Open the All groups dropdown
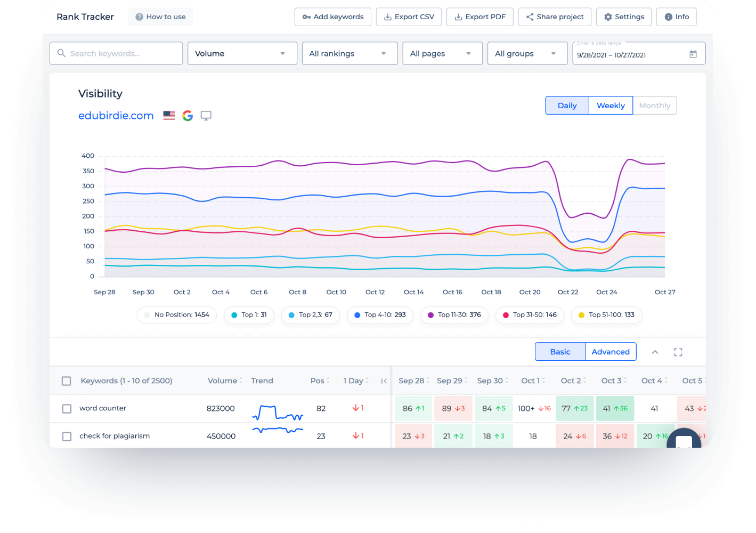This screenshot has width=756, height=533. point(527,53)
